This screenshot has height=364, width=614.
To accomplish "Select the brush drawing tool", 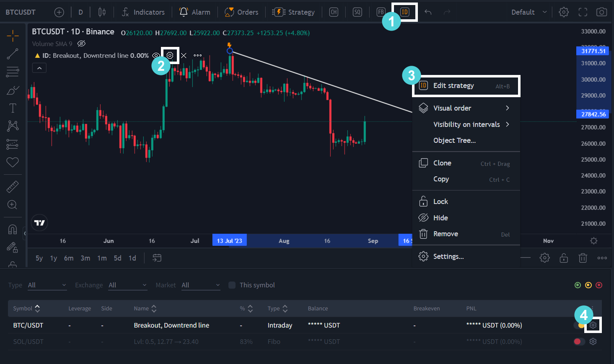I will (13, 90).
